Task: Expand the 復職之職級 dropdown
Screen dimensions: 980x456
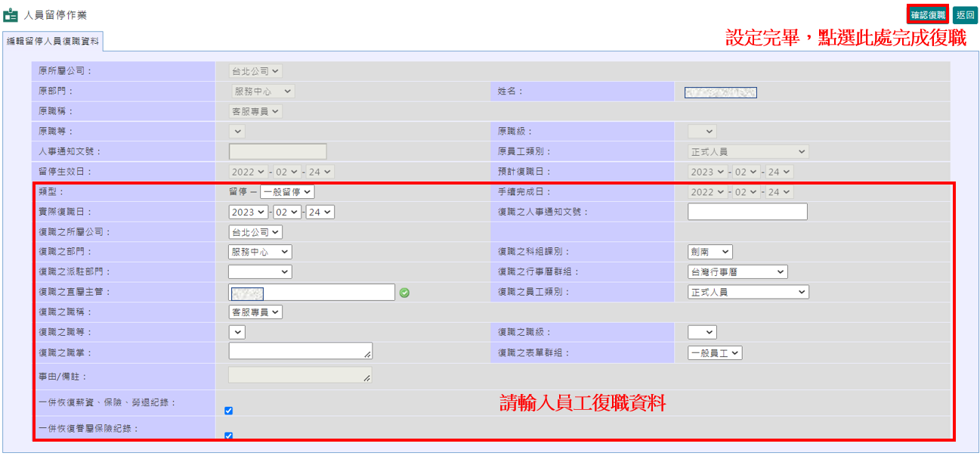Action: pos(703,332)
